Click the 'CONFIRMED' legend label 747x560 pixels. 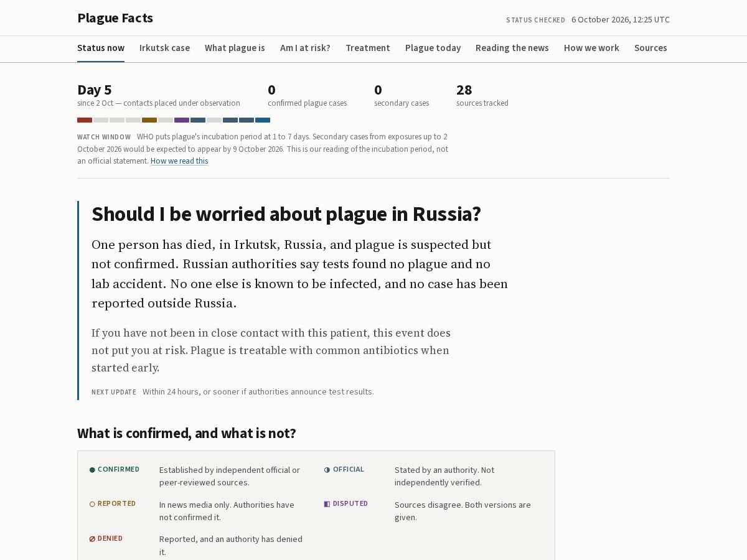pos(118,470)
